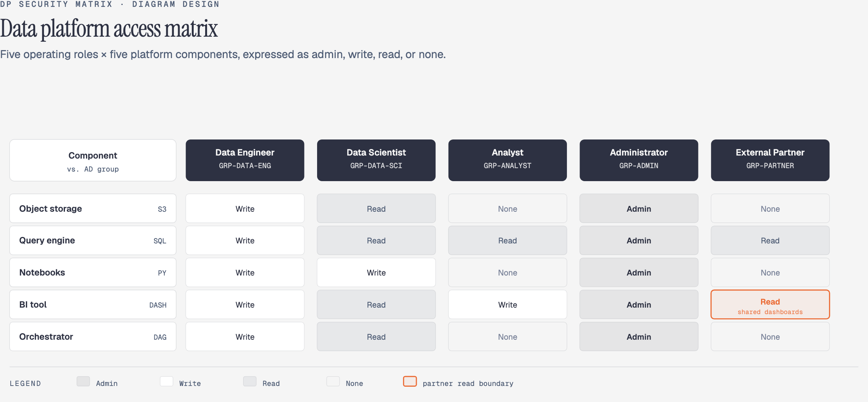Viewport: 868px width, 402px height.
Task: Select the Analyst GRP-ANALYST header
Action: click(x=507, y=160)
